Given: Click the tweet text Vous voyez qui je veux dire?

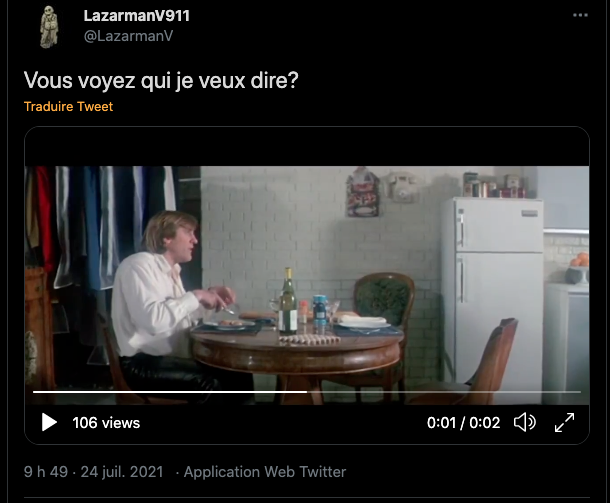Looking at the screenshot, I should pyautogui.click(x=161, y=81).
